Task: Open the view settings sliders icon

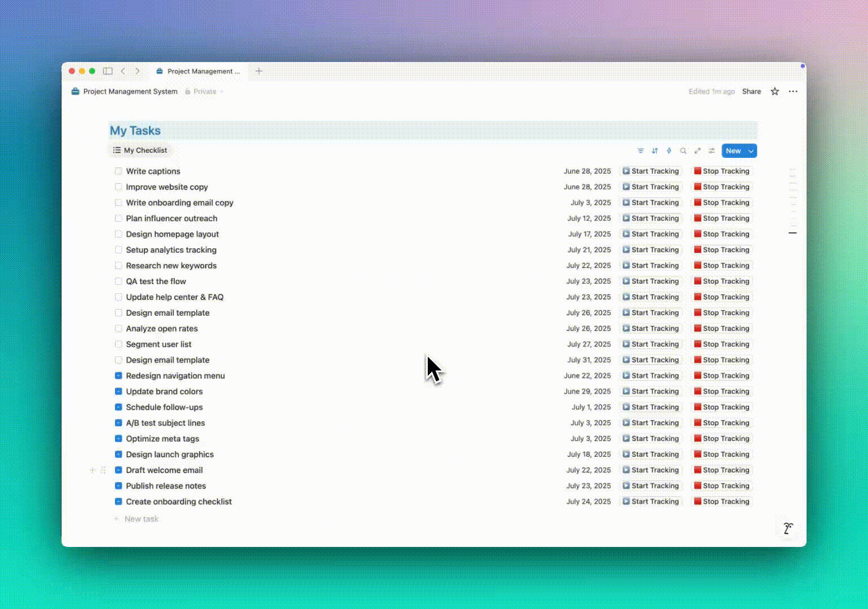Action: (712, 151)
